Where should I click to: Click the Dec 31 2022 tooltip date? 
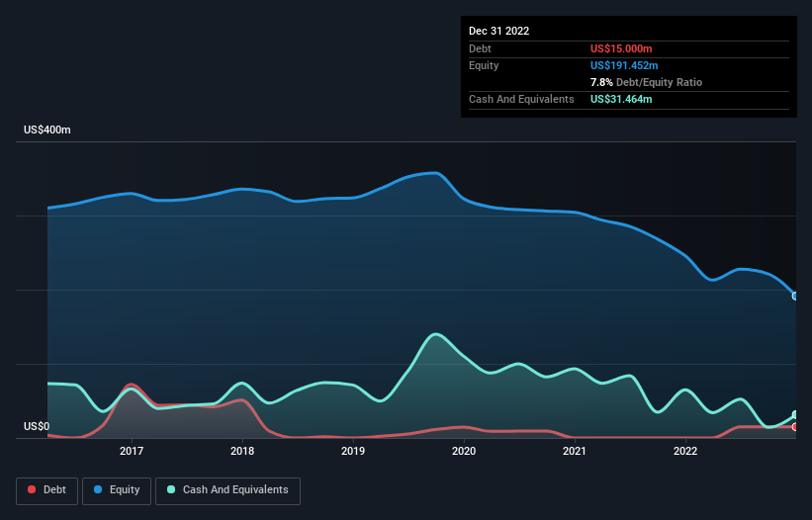[x=498, y=31]
